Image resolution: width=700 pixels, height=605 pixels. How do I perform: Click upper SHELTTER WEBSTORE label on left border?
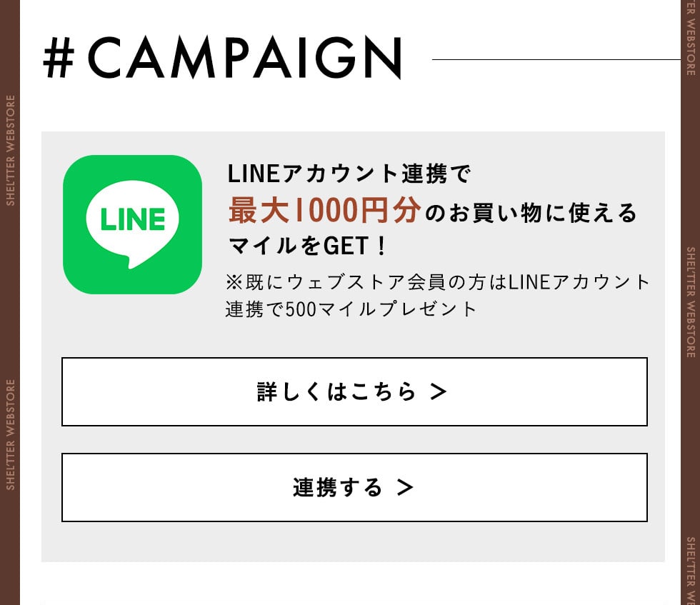[11, 150]
